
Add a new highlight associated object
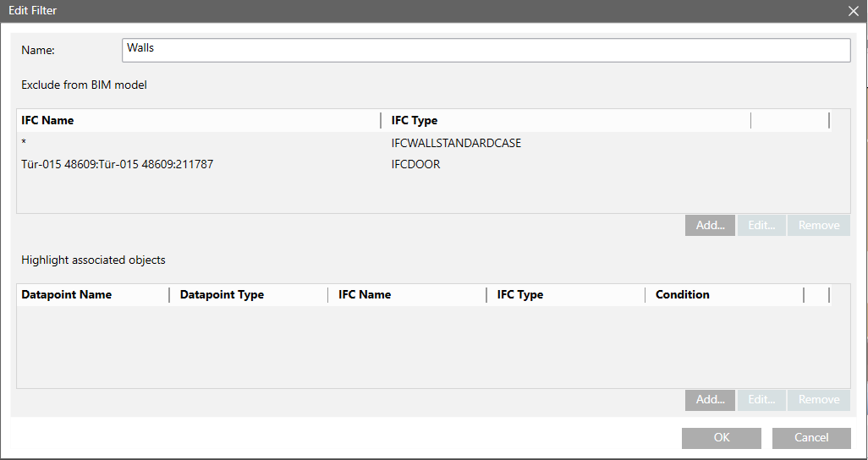(710, 400)
